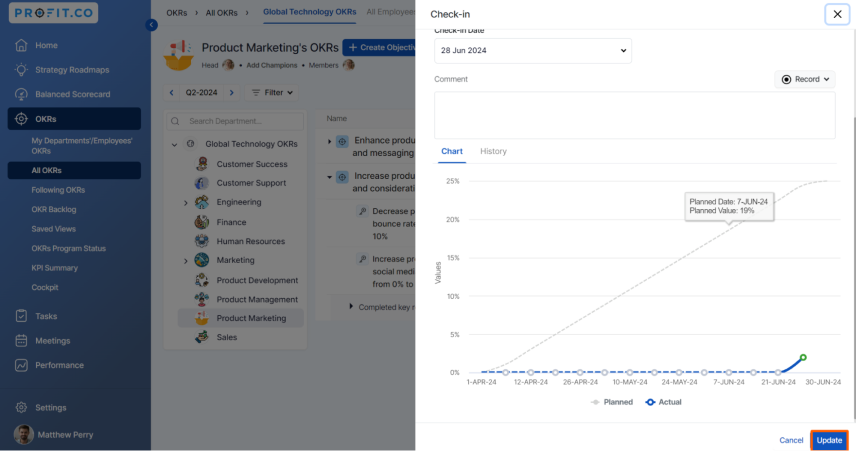The image size is (856, 451).
Task: Click the Update button
Action: [x=829, y=440]
